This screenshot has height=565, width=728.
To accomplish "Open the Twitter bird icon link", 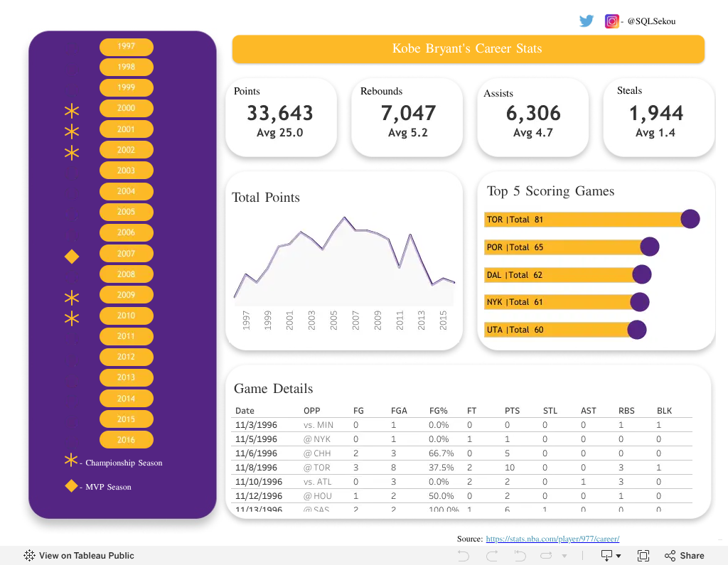I will click(x=587, y=21).
